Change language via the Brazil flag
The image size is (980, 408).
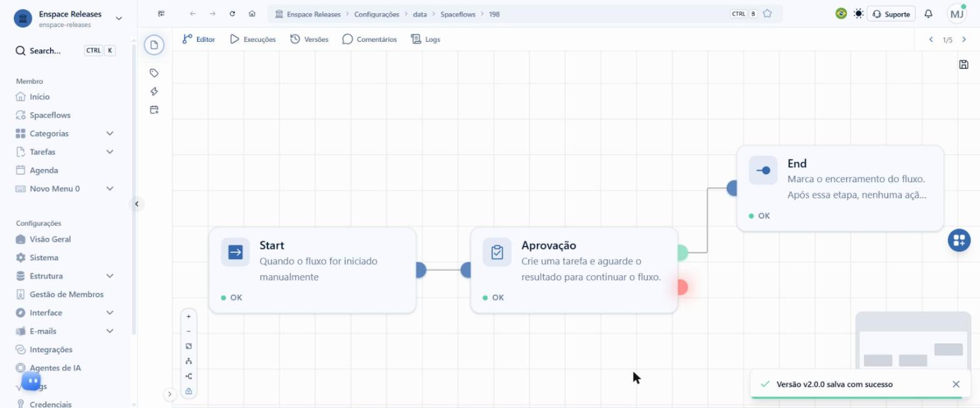click(x=841, y=14)
